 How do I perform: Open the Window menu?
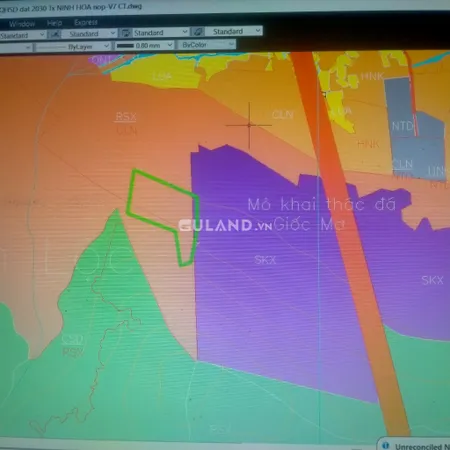pyautogui.click(x=22, y=24)
